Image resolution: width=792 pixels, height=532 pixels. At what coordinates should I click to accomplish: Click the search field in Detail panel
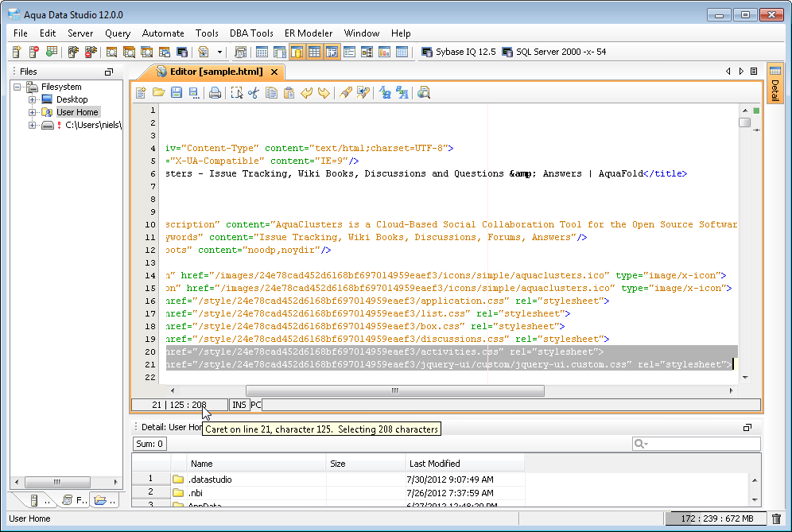(701, 444)
